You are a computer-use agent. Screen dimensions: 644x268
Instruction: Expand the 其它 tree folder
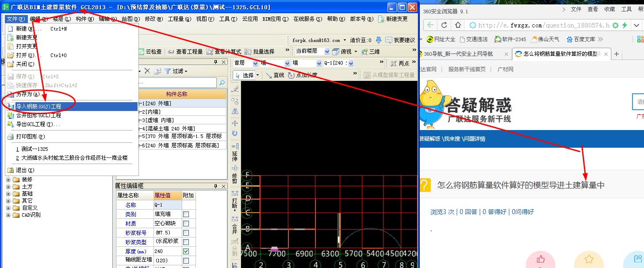(x=8, y=201)
